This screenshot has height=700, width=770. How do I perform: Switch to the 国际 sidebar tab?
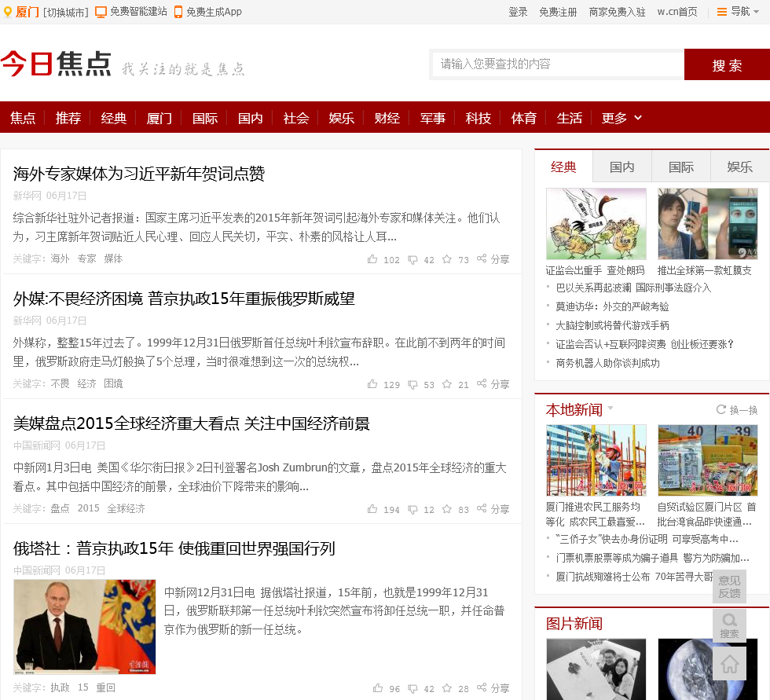tap(681, 167)
